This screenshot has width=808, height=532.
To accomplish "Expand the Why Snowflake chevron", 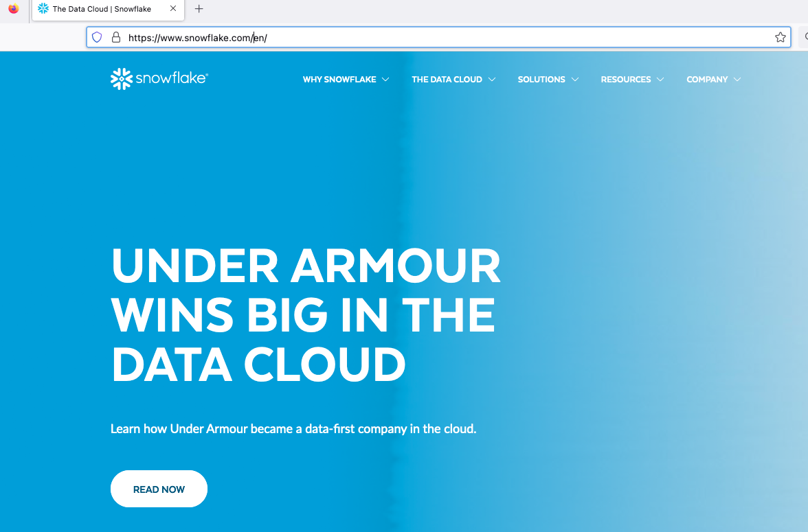I will (385, 80).
